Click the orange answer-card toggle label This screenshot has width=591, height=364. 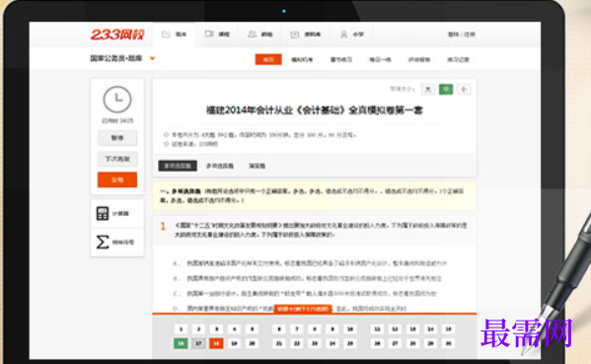click(303, 309)
